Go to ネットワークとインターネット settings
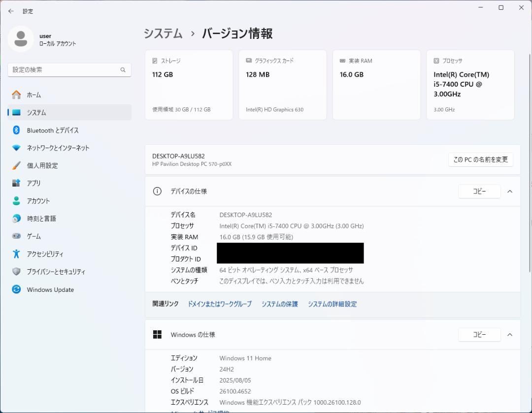This screenshot has height=413, width=532. (x=69, y=148)
